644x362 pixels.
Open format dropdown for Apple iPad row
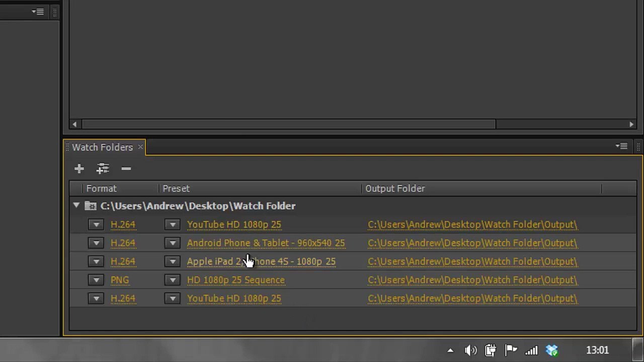point(96,262)
